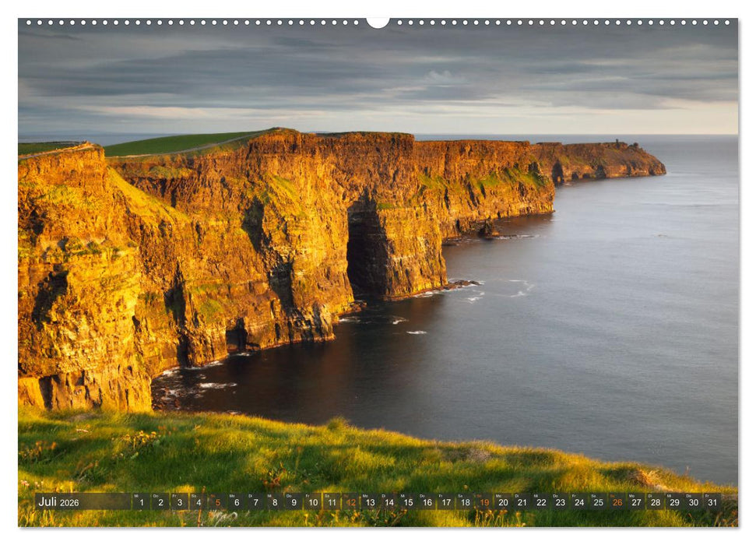Select Saturday 18 date cell
Viewport: 756px width, 545px height.
tap(465, 502)
